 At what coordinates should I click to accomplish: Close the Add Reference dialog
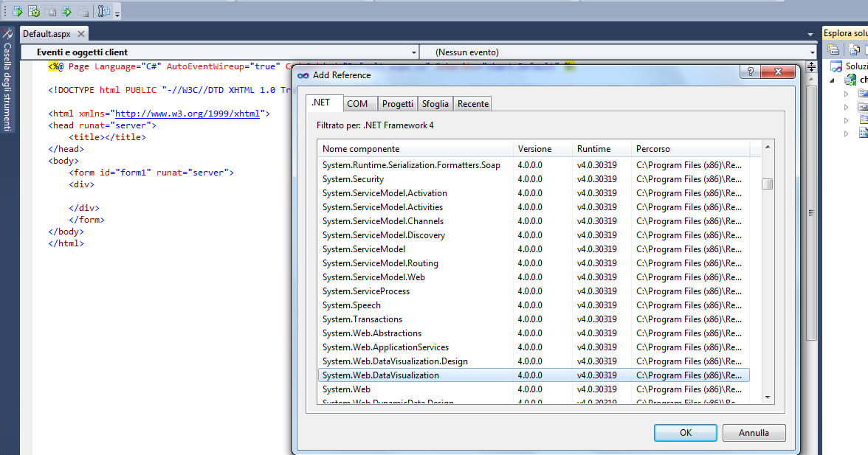[778, 72]
